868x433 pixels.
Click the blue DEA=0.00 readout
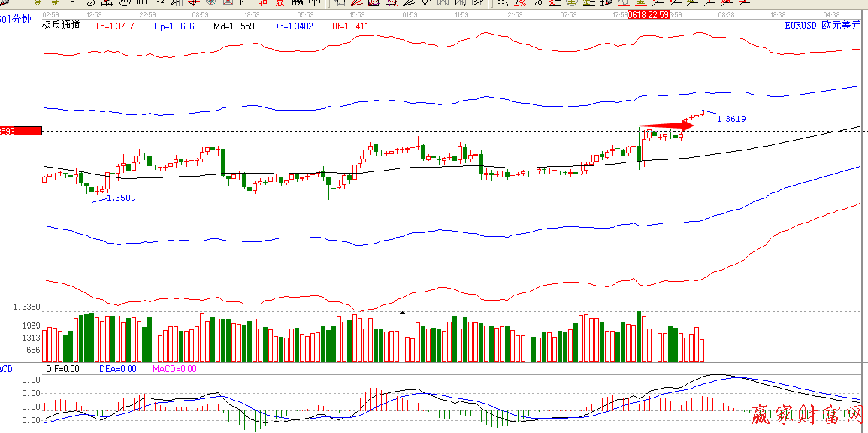tap(117, 369)
